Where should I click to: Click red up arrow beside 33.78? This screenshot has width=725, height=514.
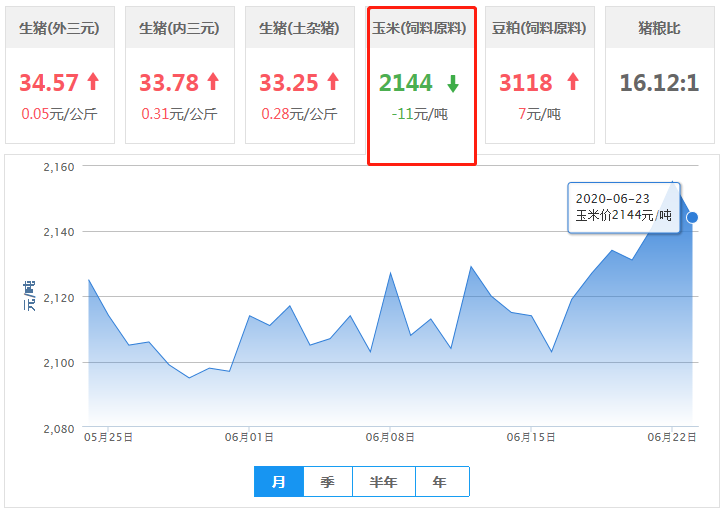[213, 82]
